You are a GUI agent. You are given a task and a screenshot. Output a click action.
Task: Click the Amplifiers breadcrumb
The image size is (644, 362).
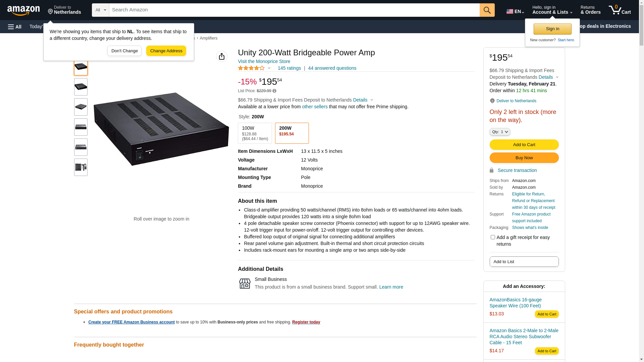[209, 38]
